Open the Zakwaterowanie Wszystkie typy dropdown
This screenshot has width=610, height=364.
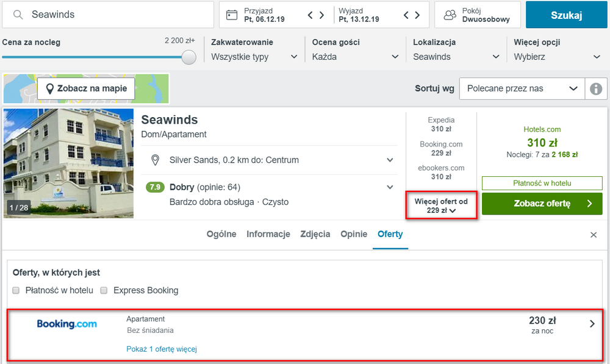point(254,57)
